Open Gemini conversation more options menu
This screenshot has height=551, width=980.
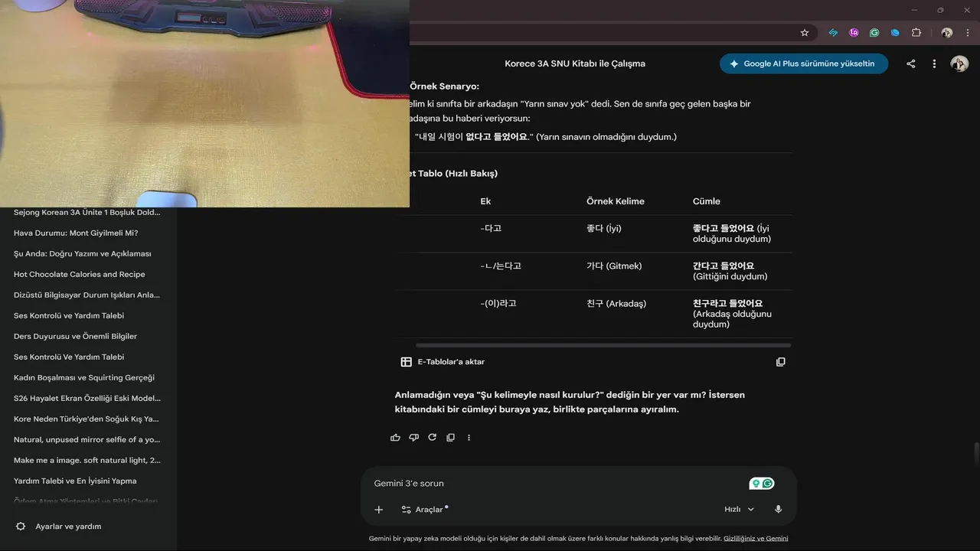pos(934,64)
